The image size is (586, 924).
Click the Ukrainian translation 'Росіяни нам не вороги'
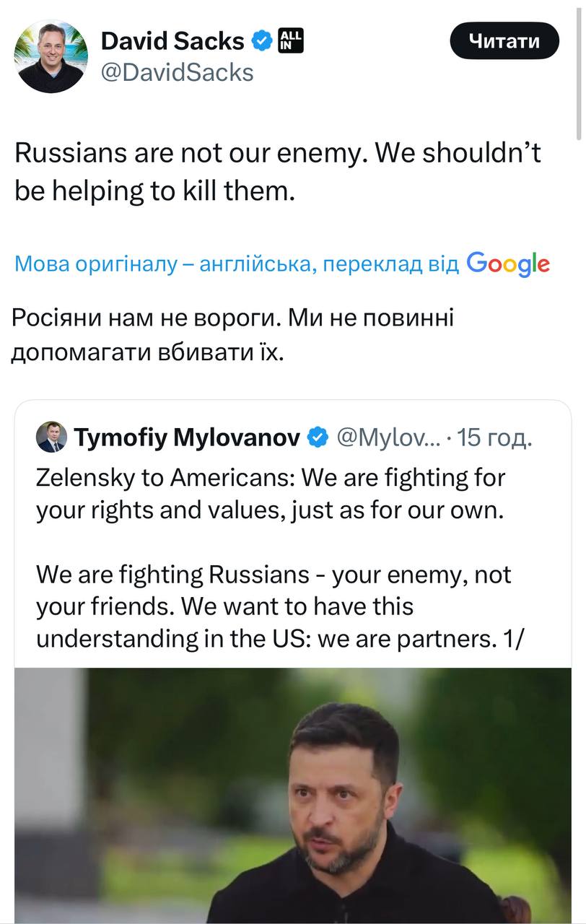233,334
